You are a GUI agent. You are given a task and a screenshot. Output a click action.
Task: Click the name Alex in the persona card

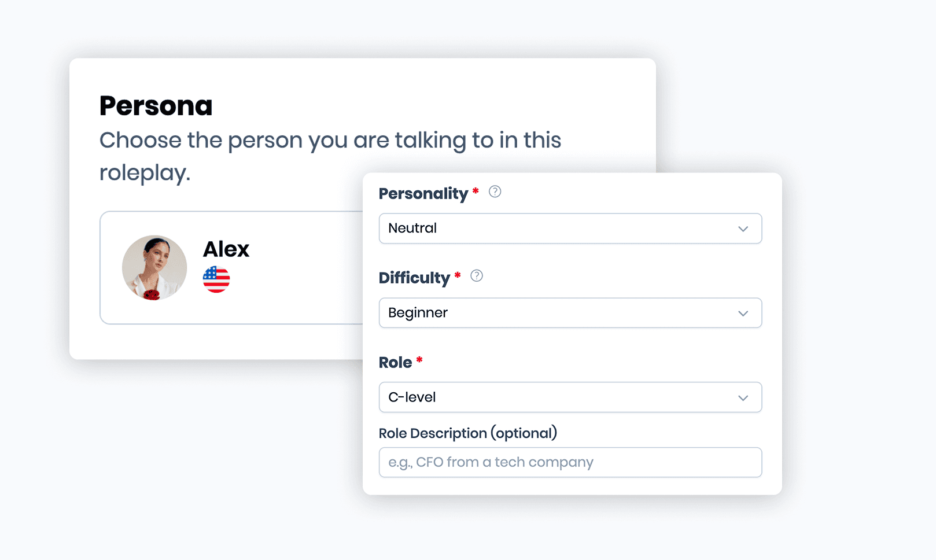[226, 249]
